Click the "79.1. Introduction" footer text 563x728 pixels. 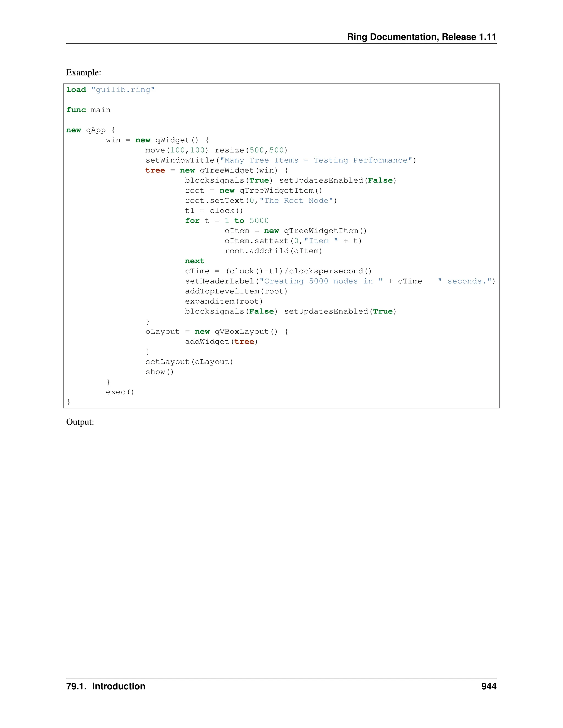[x=106, y=686]
